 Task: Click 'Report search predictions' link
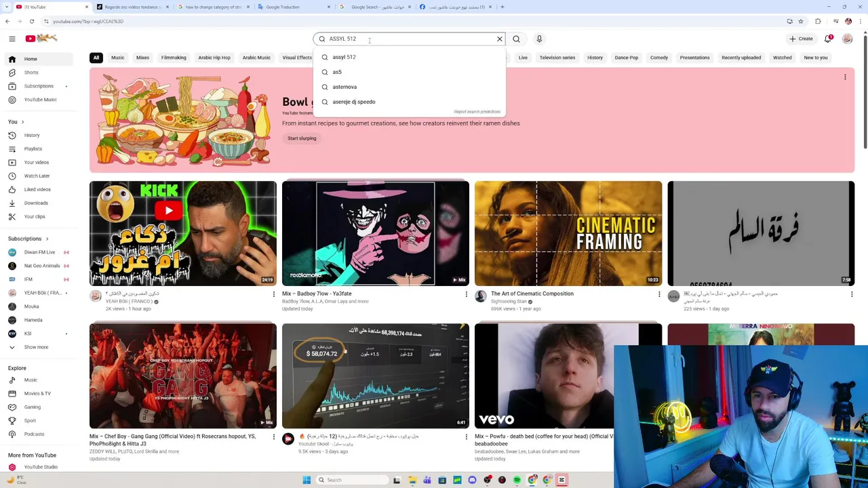[x=477, y=112]
